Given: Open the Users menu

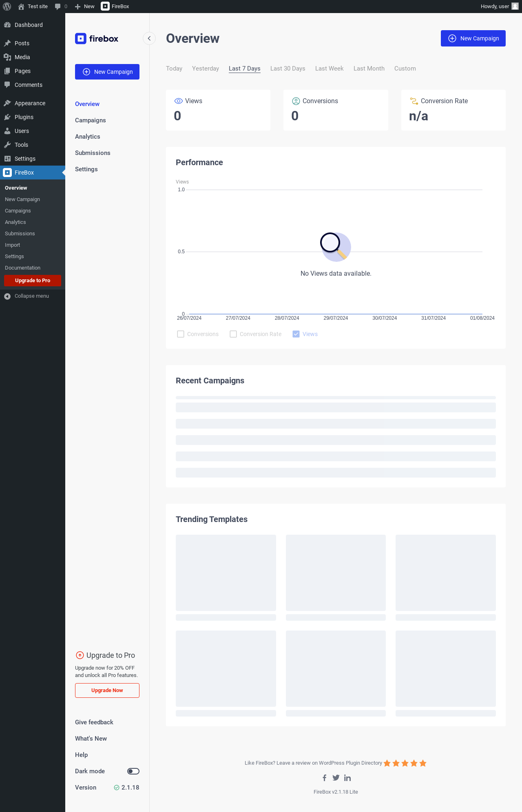Looking at the screenshot, I should (x=33, y=131).
